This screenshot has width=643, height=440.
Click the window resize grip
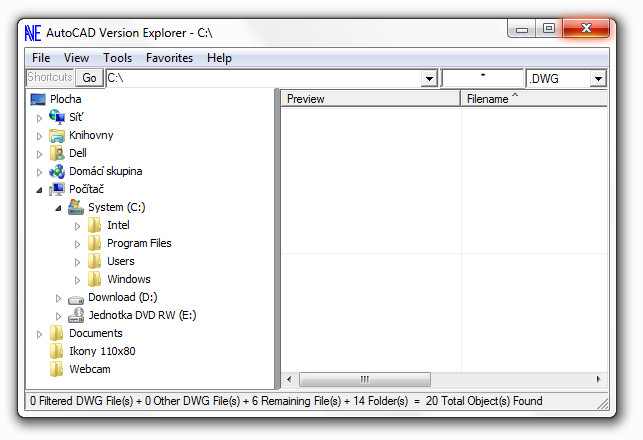pyautogui.click(x=602, y=404)
